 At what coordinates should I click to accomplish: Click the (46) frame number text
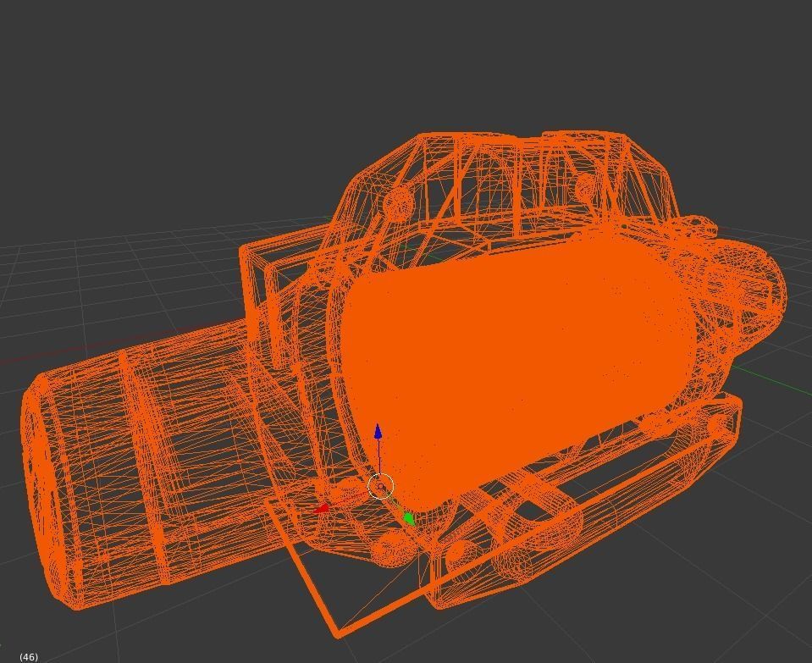point(29,657)
